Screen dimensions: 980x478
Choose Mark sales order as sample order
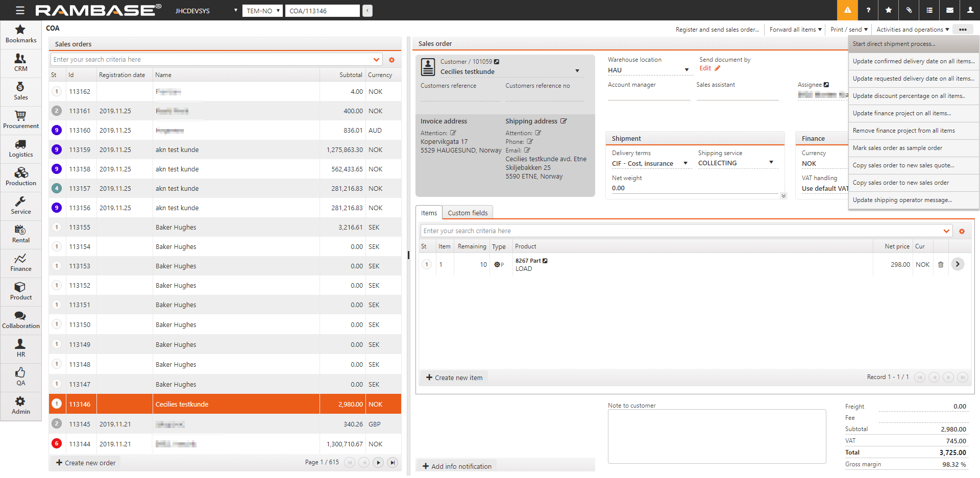pyautogui.click(x=897, y=148)
